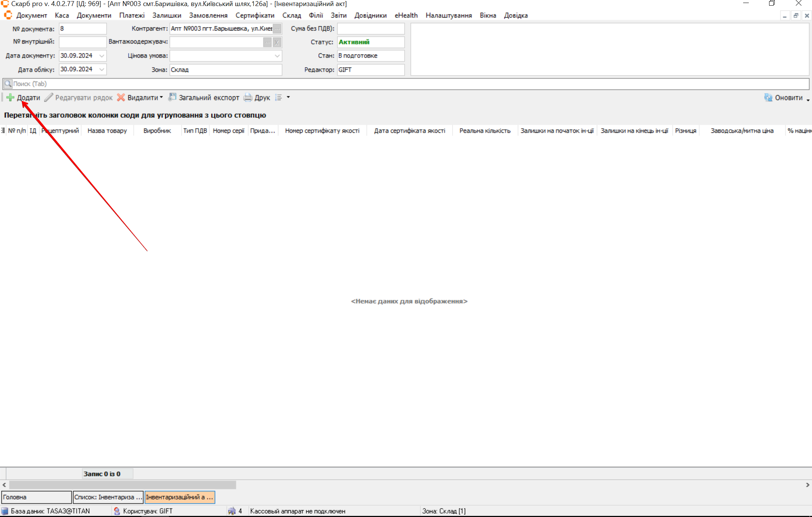Click the printer Друк icon
The image size is (812, 517).
pyautogui.click(x=248, y=97)
